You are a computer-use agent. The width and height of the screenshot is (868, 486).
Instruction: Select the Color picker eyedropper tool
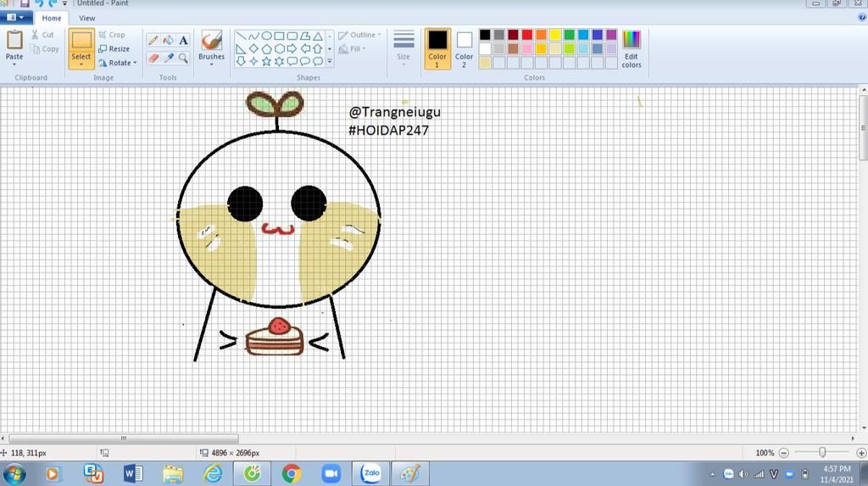click(169, 58)
